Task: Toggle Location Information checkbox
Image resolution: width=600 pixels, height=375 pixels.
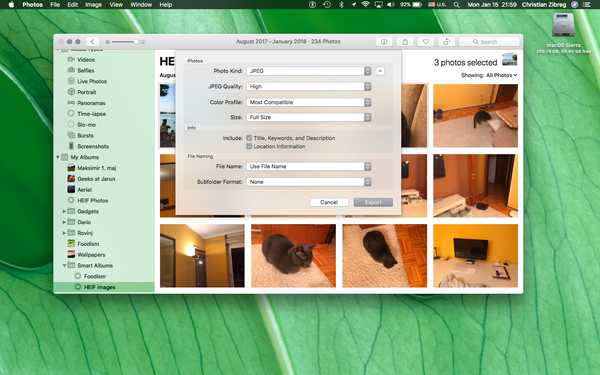Action: coord(249,147)
